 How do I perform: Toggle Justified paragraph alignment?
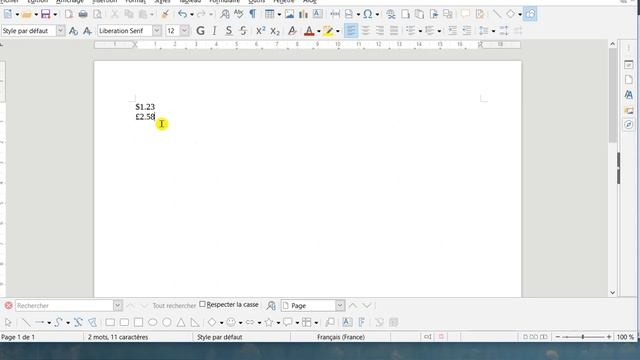[394, 31]
